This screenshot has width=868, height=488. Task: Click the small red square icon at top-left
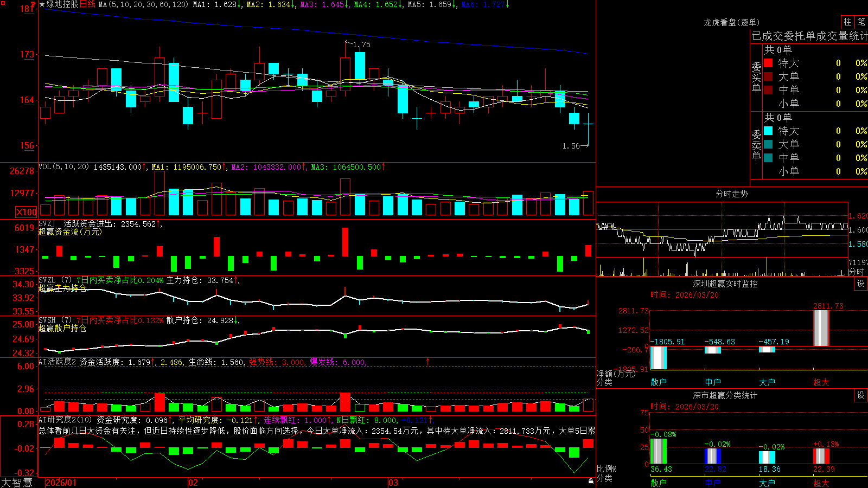click(x=3, y=3)
